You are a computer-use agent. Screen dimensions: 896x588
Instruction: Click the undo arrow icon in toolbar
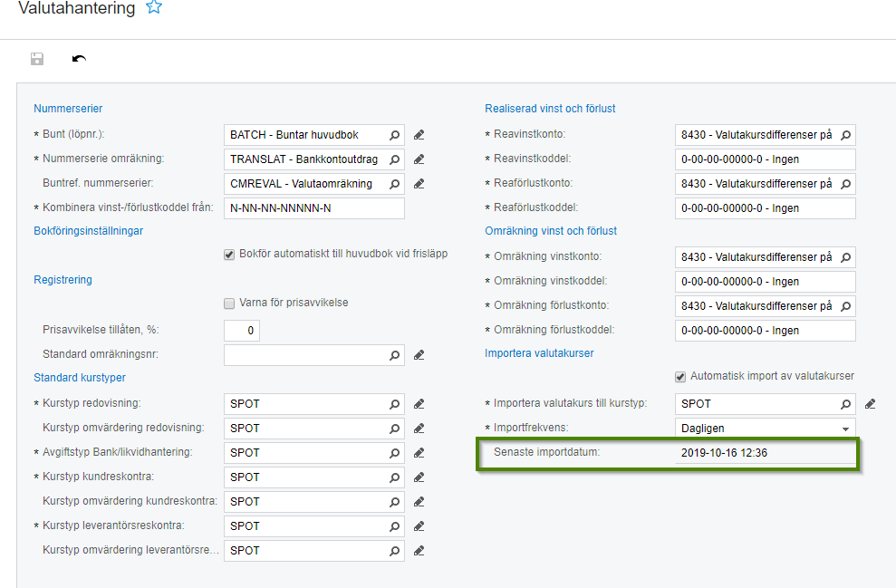tap(79, 60)
